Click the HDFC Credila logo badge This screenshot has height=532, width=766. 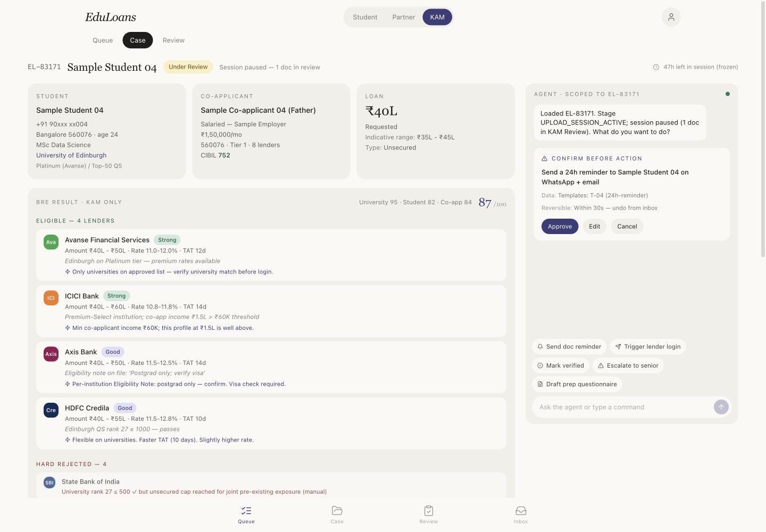[x=51, y=410]
